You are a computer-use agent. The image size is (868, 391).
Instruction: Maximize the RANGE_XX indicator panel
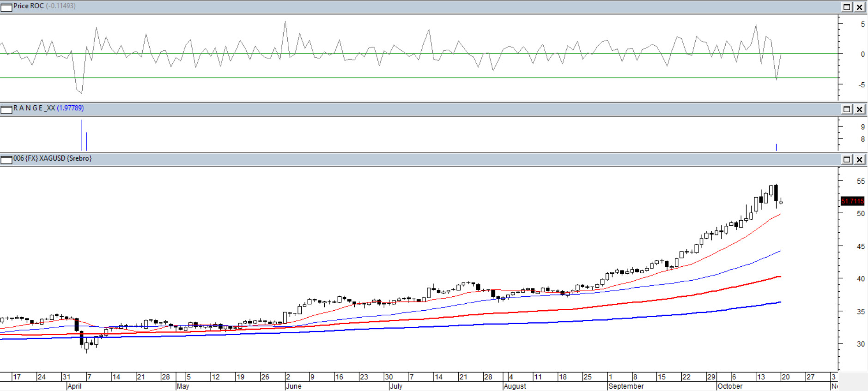click(847, 109)
